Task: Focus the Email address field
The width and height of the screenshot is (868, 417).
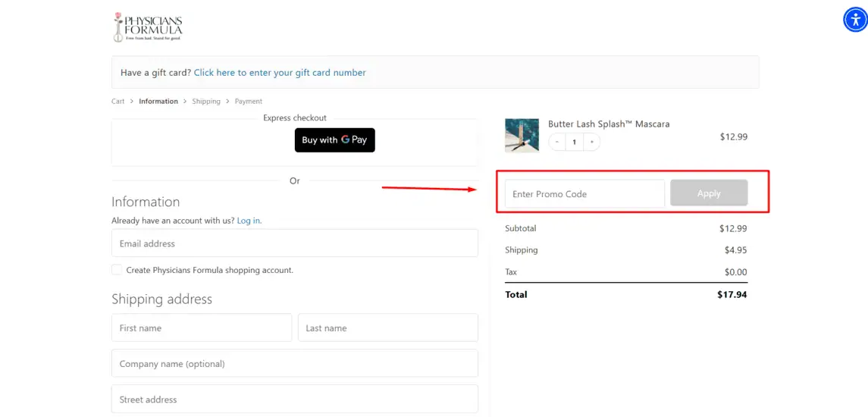Action: (x=294, y=243)
